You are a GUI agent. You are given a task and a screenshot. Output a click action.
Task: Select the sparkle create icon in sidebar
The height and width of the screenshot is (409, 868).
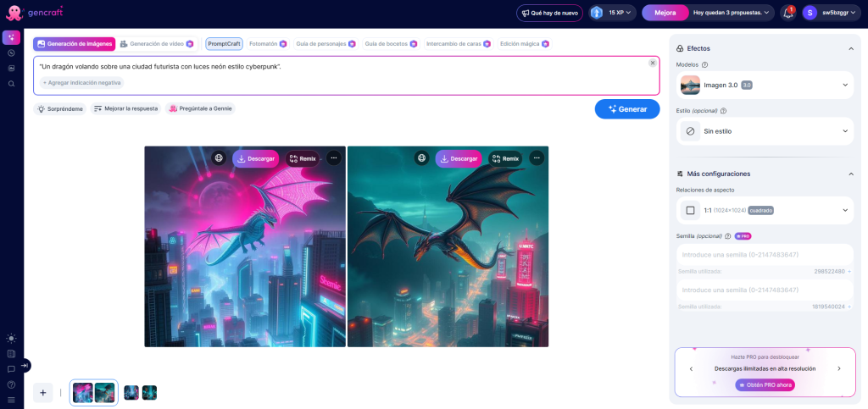click(x=11, y=37)
